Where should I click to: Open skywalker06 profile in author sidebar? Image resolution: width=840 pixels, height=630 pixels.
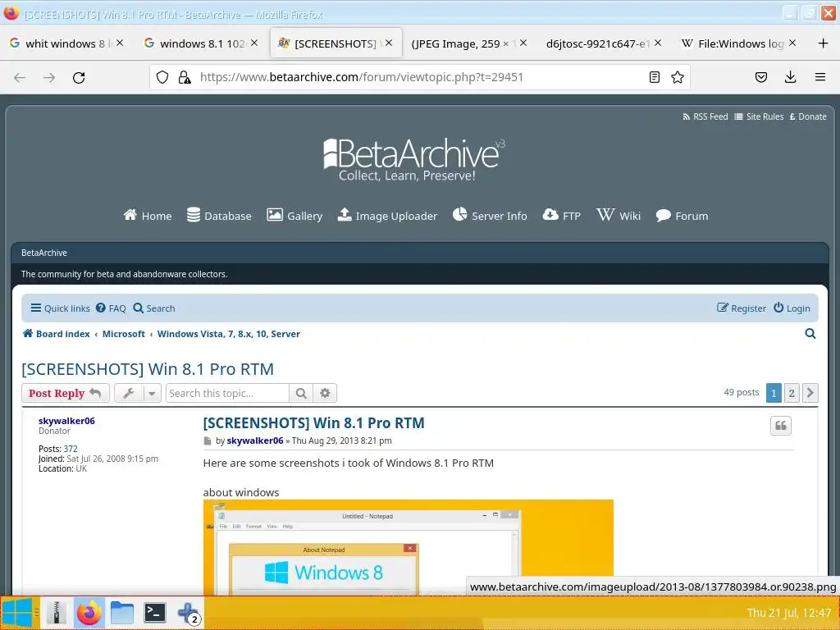click(x=66, y=421)
